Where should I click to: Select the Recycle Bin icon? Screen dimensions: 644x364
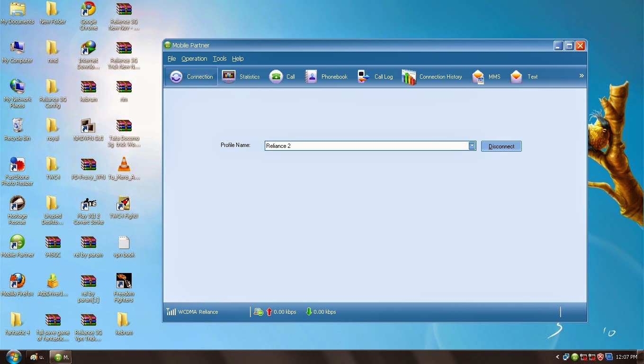(x=18, y=130)
